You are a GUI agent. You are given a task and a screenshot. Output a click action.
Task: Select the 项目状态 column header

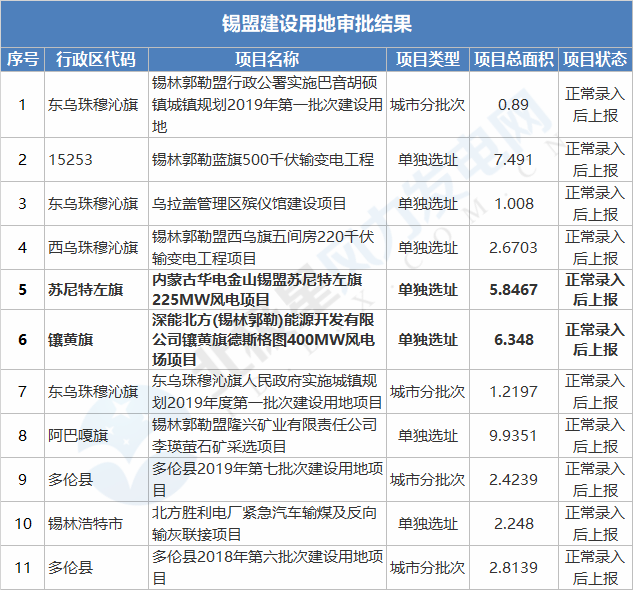pyautogui.click(x=595, y=59)
